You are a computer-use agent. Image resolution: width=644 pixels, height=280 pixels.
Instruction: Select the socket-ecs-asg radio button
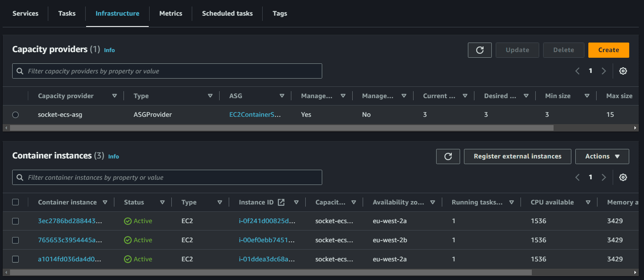16,115
